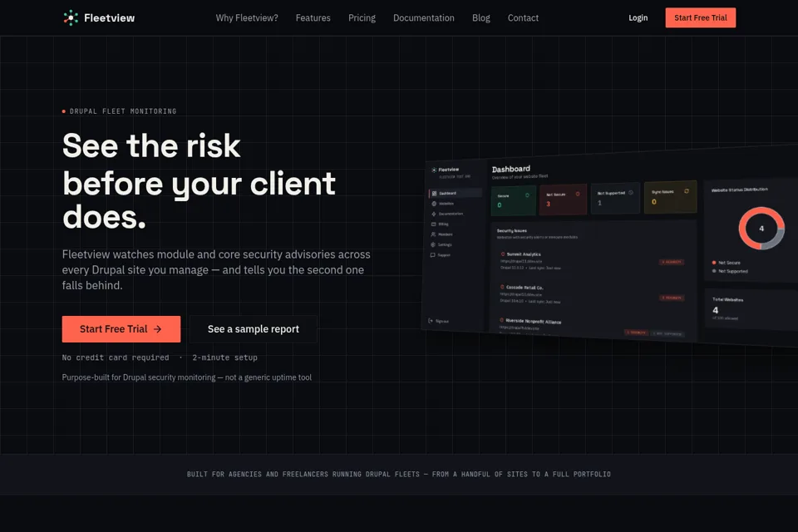Click the Purpose-built for Drupal security monitoring line

click(187, 377)
